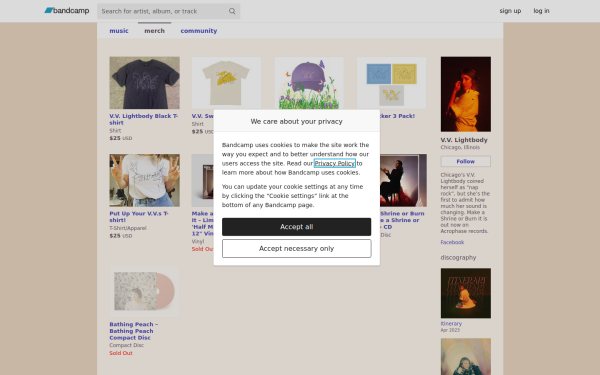
Task: Select the merch tab
Action: (x=155, y=31)
